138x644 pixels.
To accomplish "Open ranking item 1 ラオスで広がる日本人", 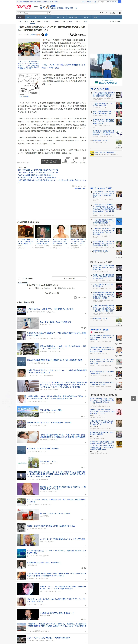I will click(104, 94).
